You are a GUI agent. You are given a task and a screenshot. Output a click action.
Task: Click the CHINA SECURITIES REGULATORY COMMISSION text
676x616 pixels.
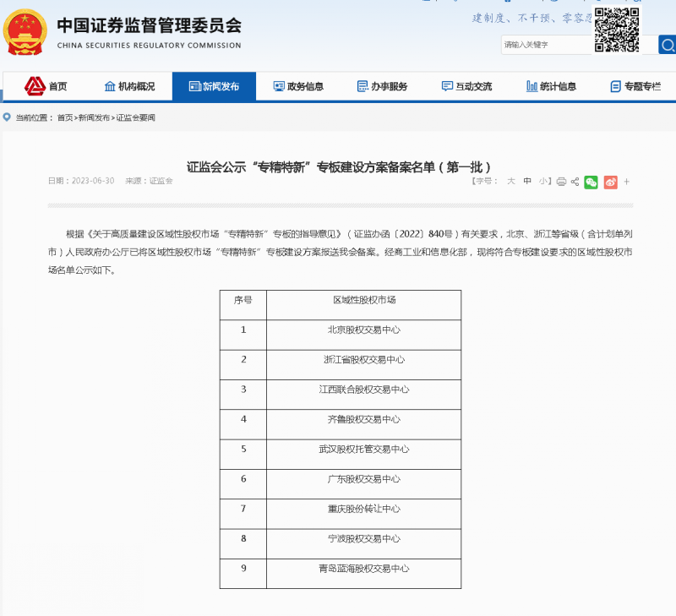tap(150, 46)
